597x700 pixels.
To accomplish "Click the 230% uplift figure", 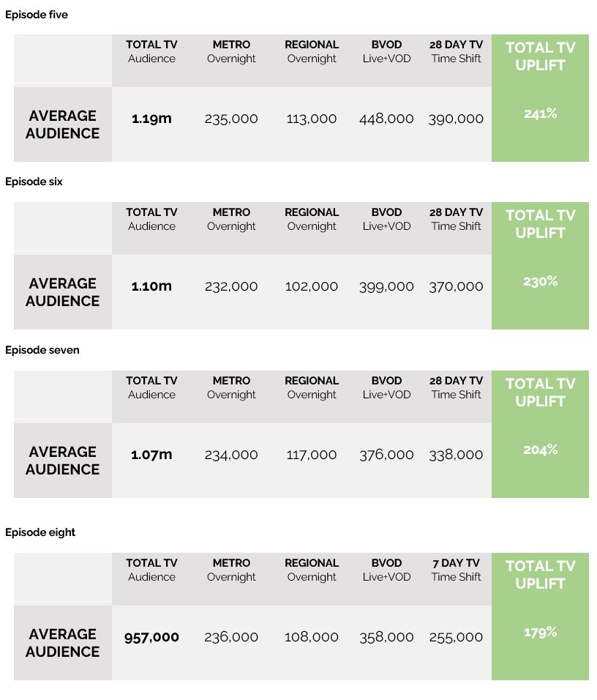I will click(540, 281).
